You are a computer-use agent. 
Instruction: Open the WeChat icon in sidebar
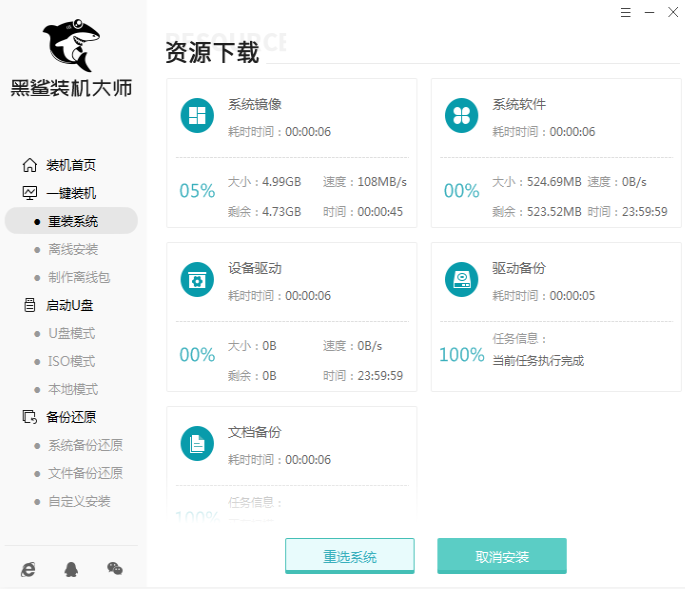[x=114, y=568]
